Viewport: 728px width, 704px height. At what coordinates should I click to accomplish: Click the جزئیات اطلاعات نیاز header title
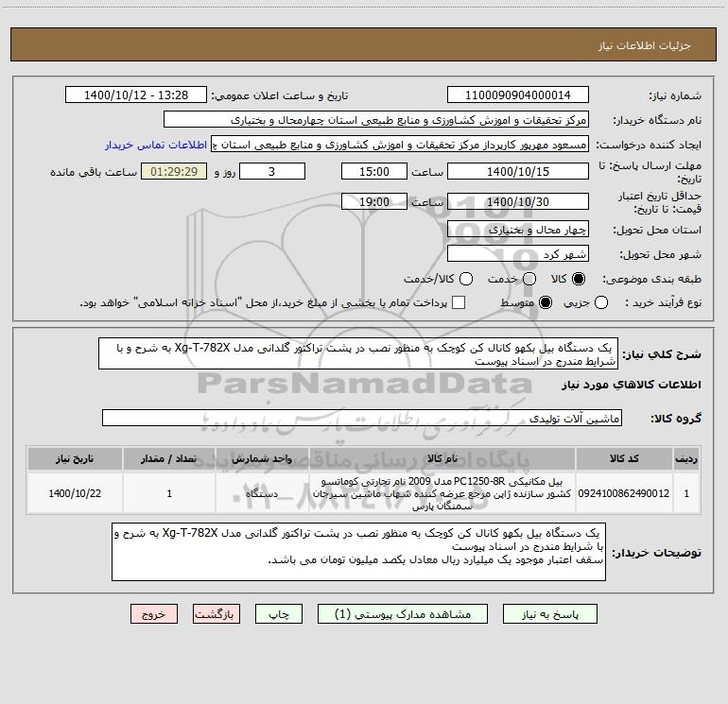point(645,45)
